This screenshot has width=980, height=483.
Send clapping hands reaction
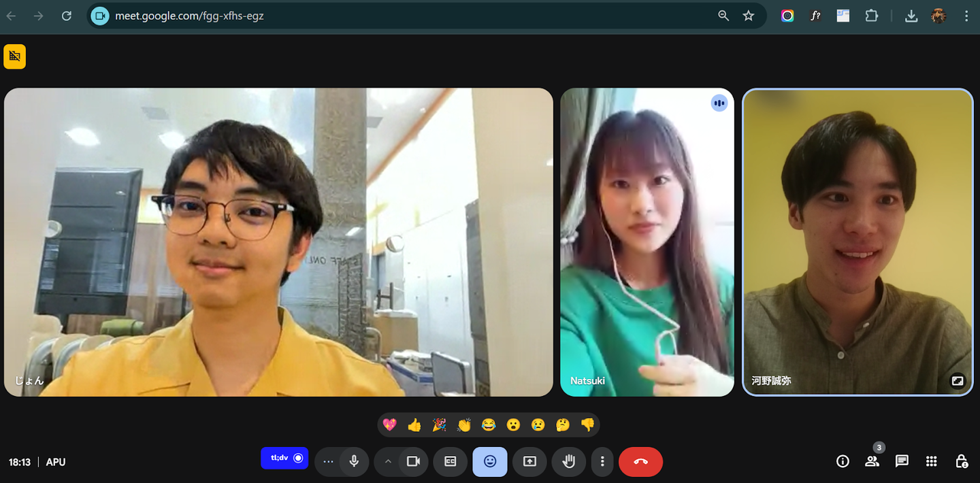pyautogui.click(x=464, y=425)
